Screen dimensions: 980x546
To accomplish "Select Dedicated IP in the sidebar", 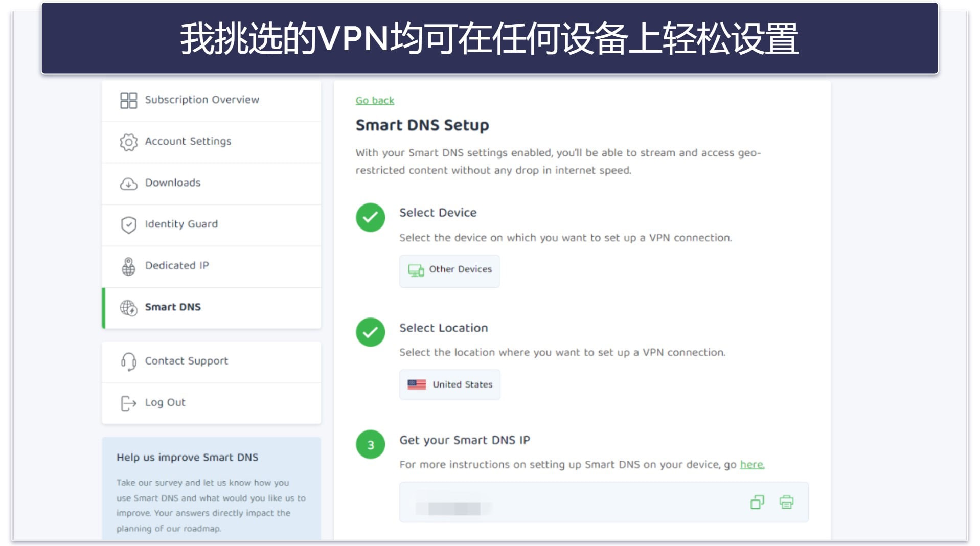I will 211,266.
